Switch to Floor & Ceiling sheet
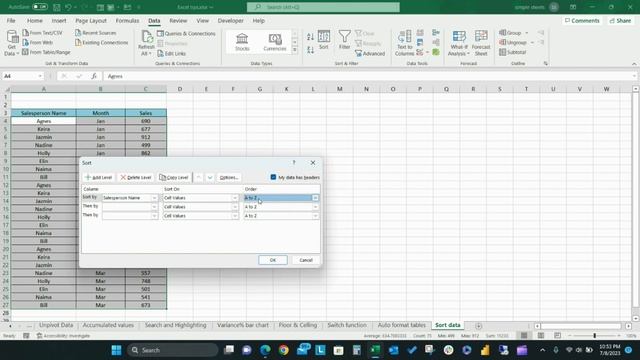640x360 pixels. pyautogui.click(x=298, y=325)
